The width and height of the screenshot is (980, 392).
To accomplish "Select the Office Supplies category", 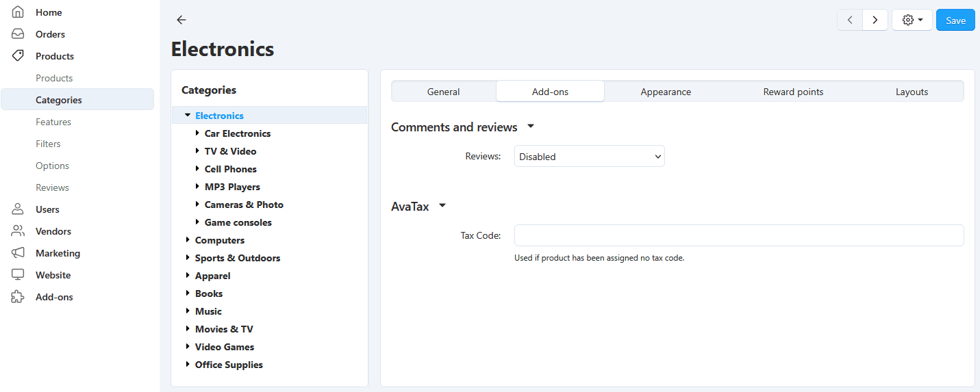I will 229,365.
